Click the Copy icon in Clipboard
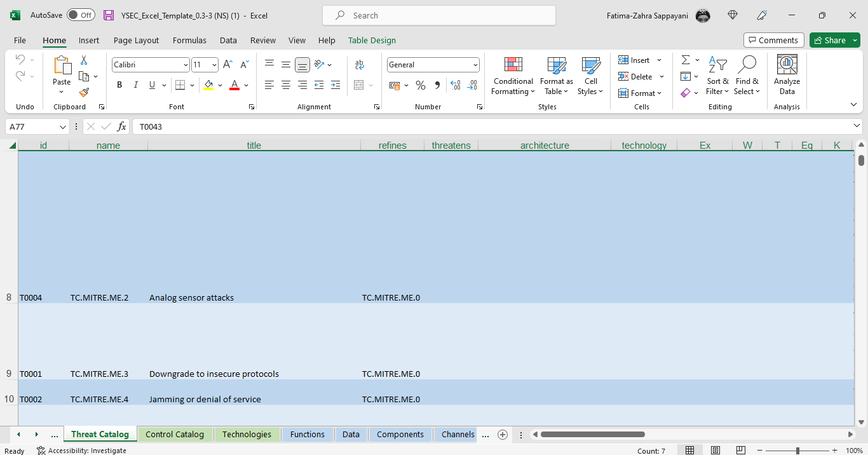This screenshot has height=455, width=868. point(84,76)
